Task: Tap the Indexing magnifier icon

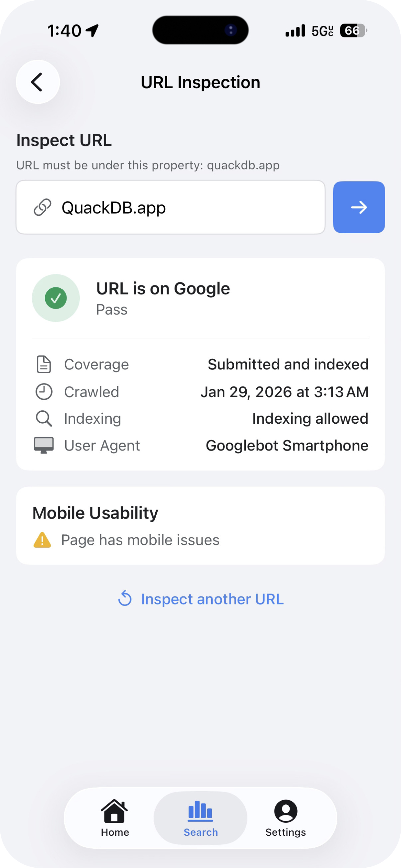Action: (x=44, y=418)
